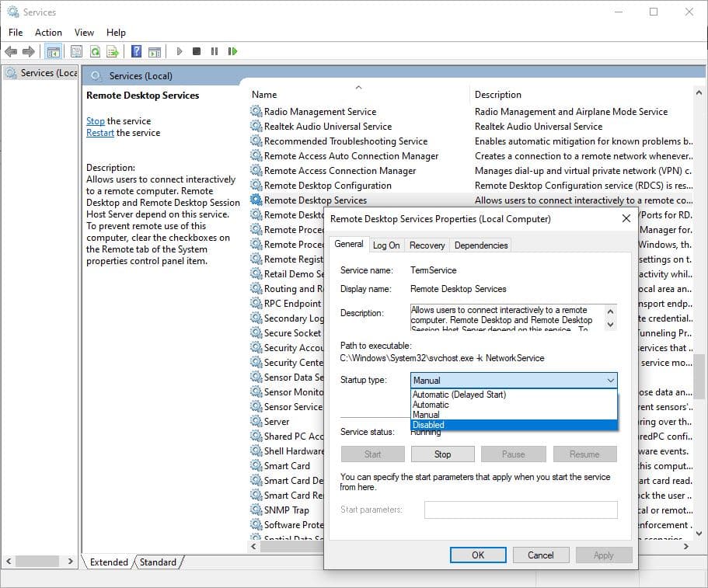Click the Start Service play icon in toolbar
This screenshot has height=588, width=708.
(x=180, y=51)
